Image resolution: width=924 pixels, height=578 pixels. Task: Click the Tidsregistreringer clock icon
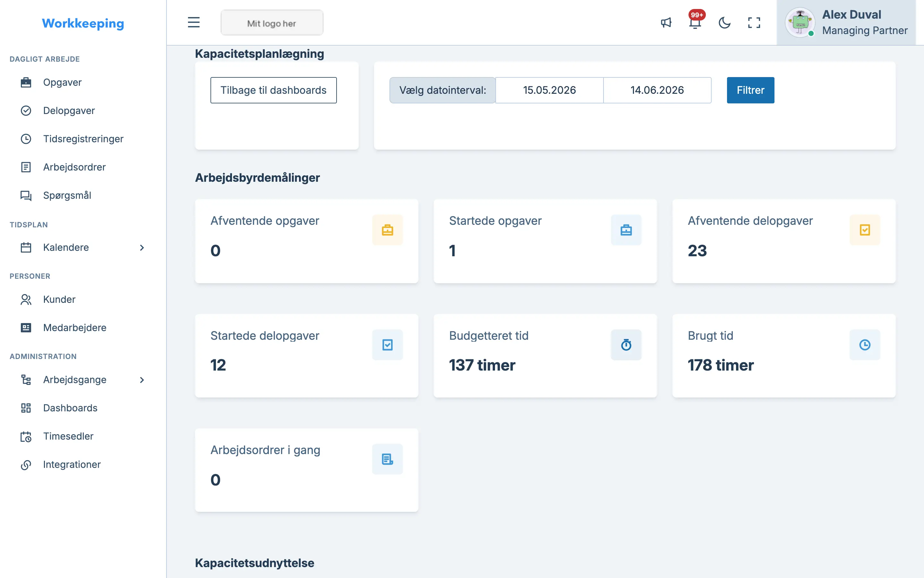point(26,139)
